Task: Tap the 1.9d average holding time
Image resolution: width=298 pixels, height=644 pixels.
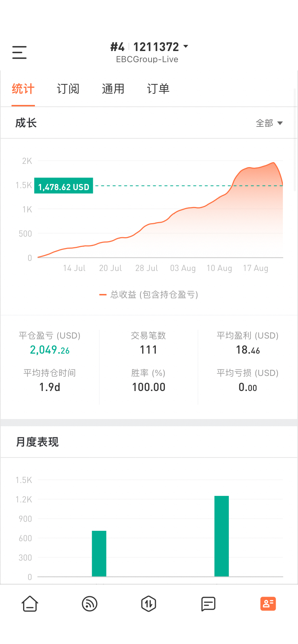Action: tap(50, 387)
